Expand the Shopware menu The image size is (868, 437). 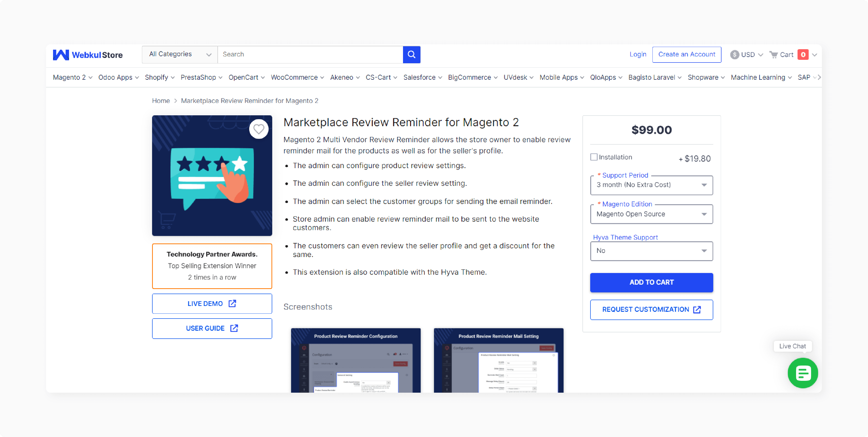pos(706,78)
